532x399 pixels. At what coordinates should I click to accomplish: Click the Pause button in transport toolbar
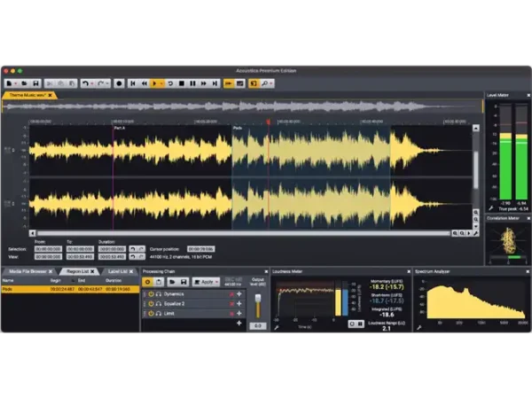click(x=192, y=83)
